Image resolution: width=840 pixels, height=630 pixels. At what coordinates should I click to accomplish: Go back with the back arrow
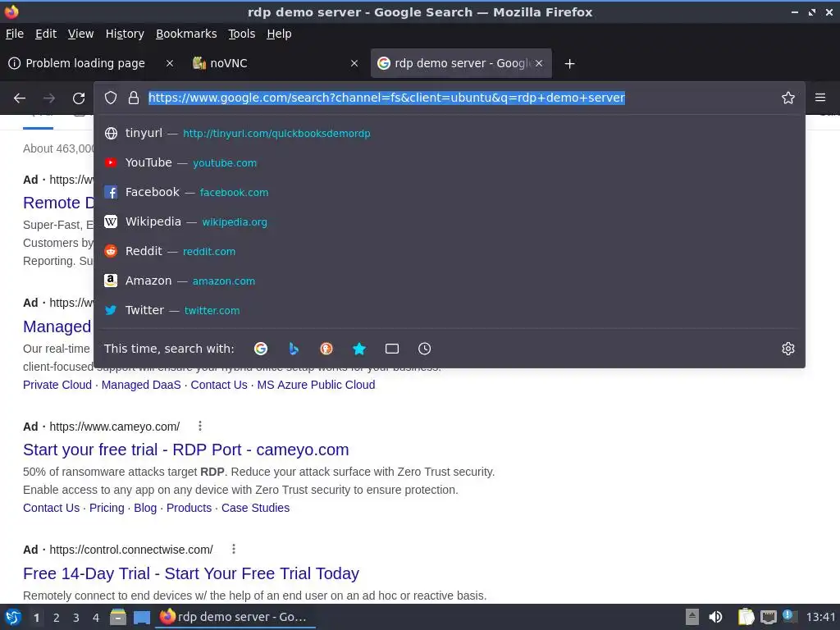20,98
